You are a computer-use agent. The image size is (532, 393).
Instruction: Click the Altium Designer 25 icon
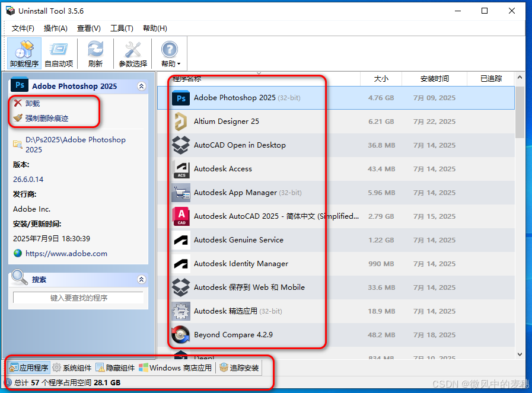pyautogui.click(x=181, y=122)
